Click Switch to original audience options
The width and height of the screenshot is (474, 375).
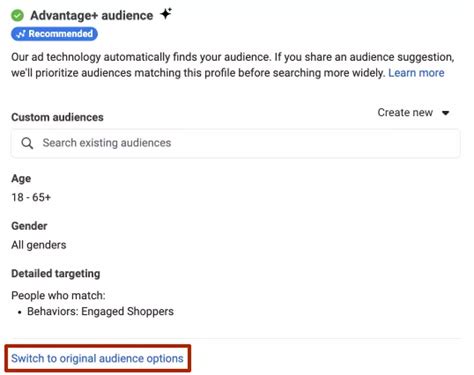click(x=97, y=358)
